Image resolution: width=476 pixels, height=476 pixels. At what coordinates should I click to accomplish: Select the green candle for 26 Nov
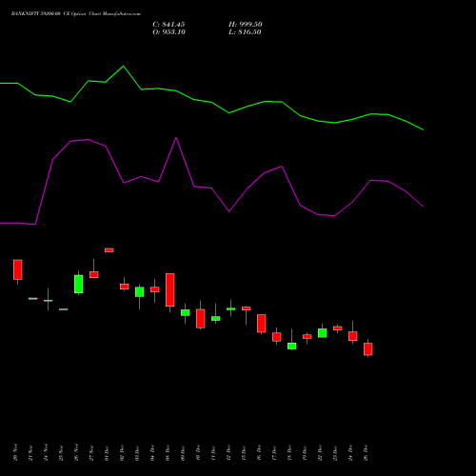point(79,284)
